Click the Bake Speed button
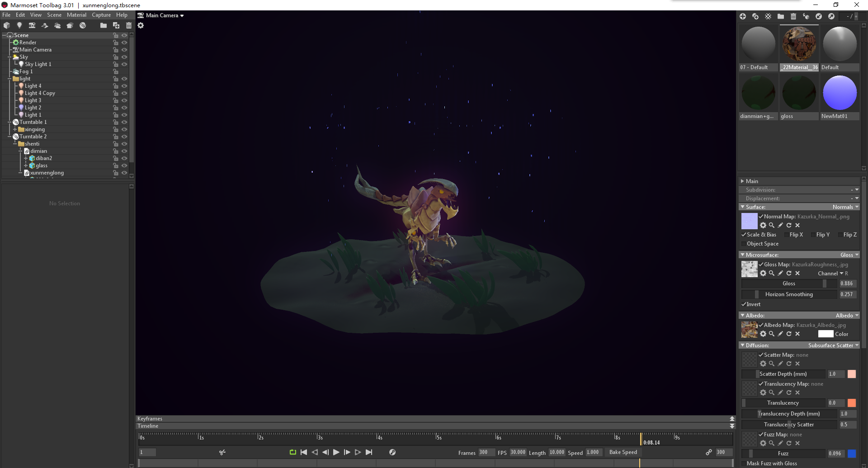868x468 pixels. [623, 452]
